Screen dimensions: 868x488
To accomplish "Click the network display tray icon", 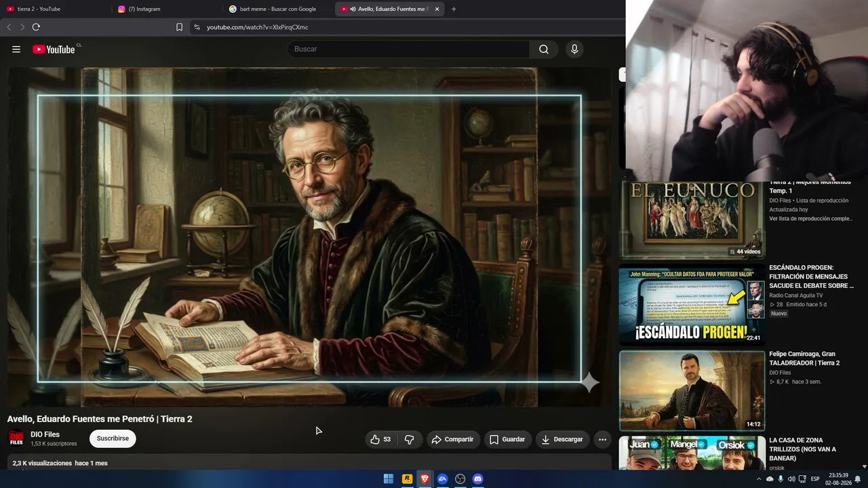I will click(x=802, y=479).
